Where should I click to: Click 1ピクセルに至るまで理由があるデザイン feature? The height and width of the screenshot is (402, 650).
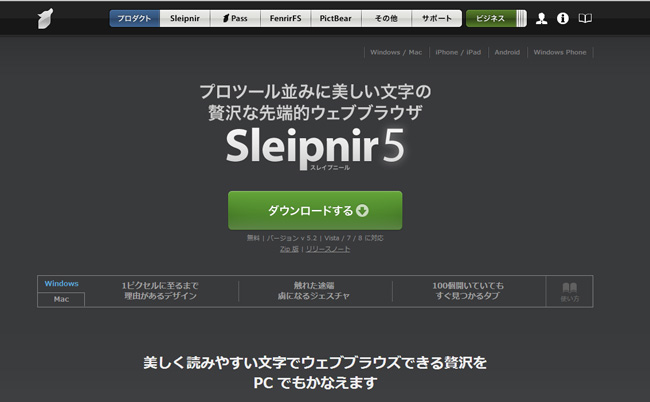160,291
